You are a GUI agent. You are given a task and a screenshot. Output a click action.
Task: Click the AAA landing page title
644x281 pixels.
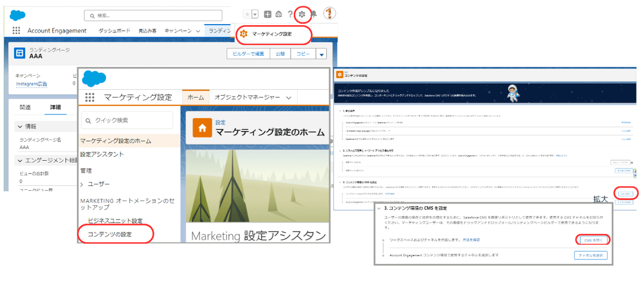tap(36, 56)
